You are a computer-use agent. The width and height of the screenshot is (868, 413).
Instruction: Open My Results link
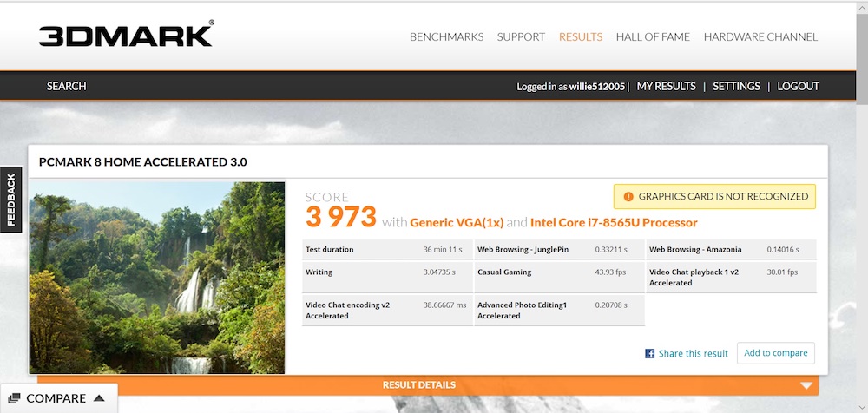point(666,86)
